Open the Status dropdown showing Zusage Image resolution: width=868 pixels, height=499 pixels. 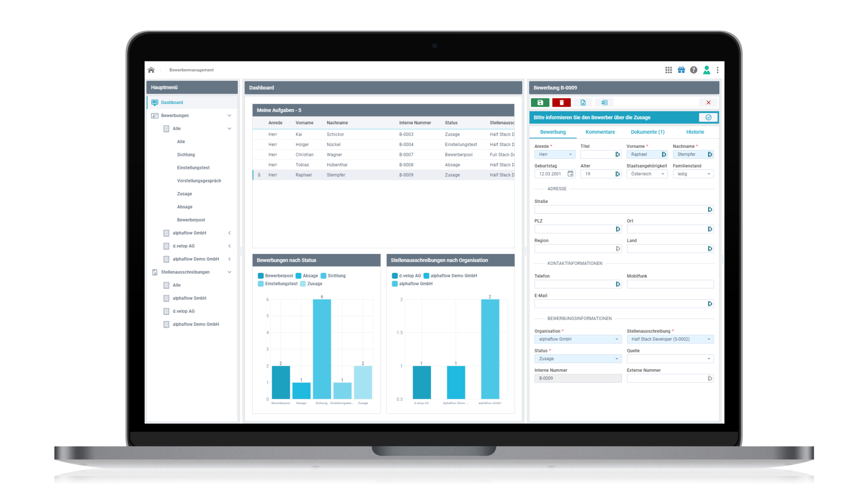click(618, 358)
